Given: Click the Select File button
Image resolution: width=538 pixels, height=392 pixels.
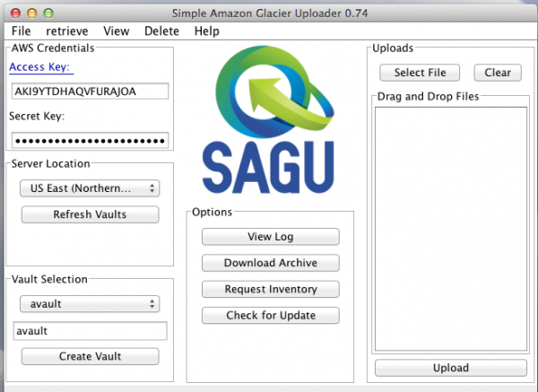Looking at the screenshot, I should click(x=420, y=73).
